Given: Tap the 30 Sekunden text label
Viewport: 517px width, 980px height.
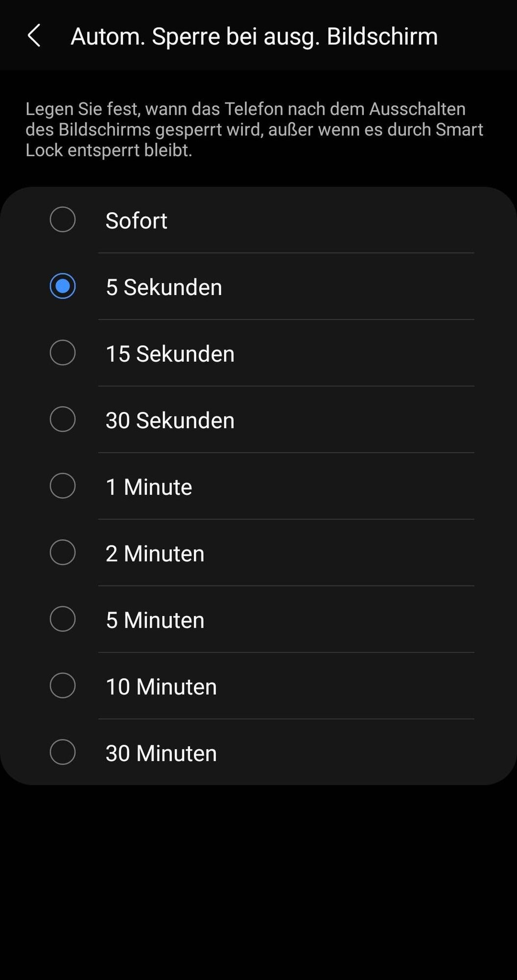Looking at the screenshot, I should (170, 420).
